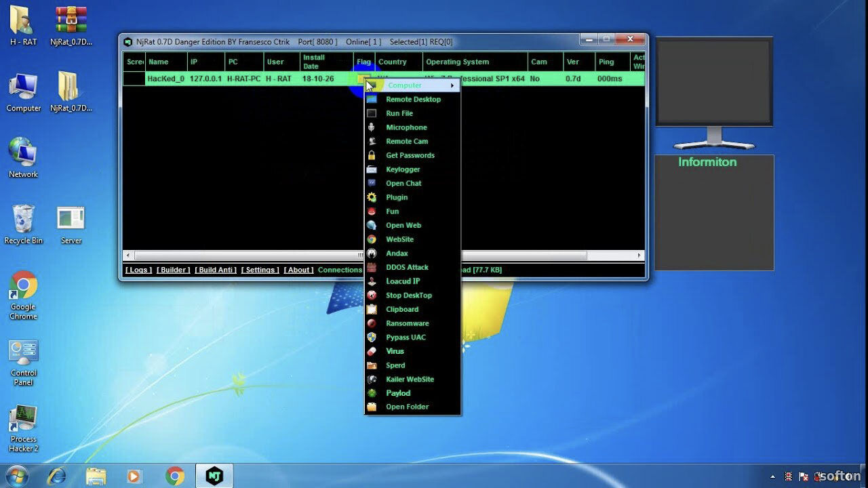Click the horizontal scrollbar right arrow

639,256
